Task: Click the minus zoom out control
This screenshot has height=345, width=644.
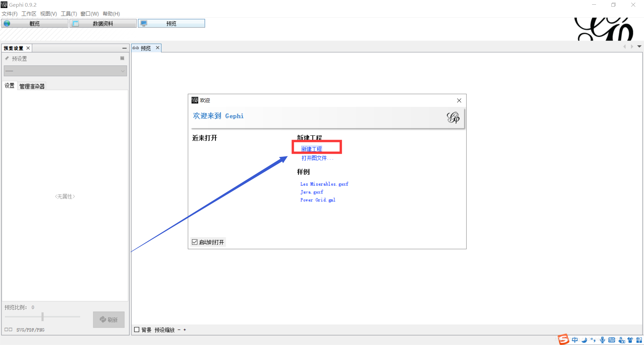Action: click(x=179, y=330)
